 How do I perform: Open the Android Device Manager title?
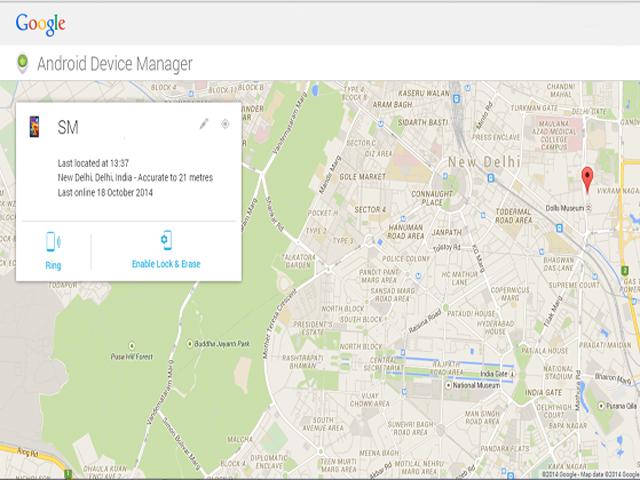click(114, 64)
